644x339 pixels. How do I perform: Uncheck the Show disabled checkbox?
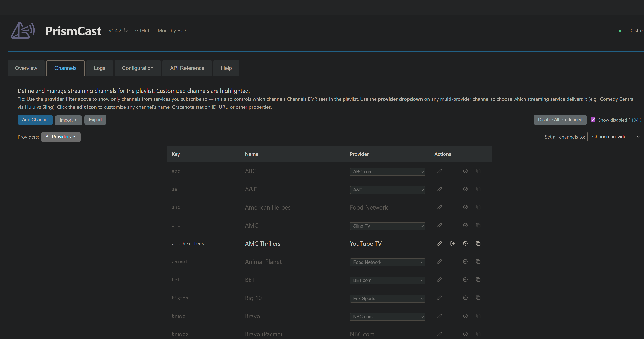593,120
